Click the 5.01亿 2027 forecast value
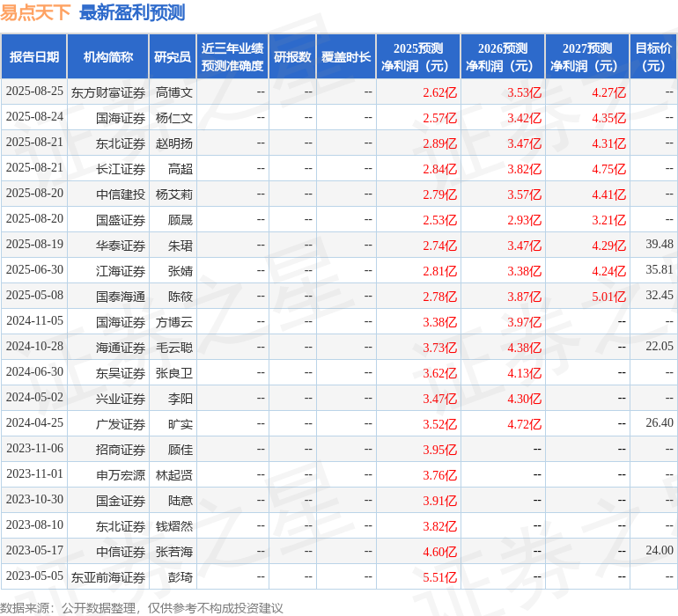Viewport: 678px width, 616px height. pyautogui.click(x=608, y=297)
